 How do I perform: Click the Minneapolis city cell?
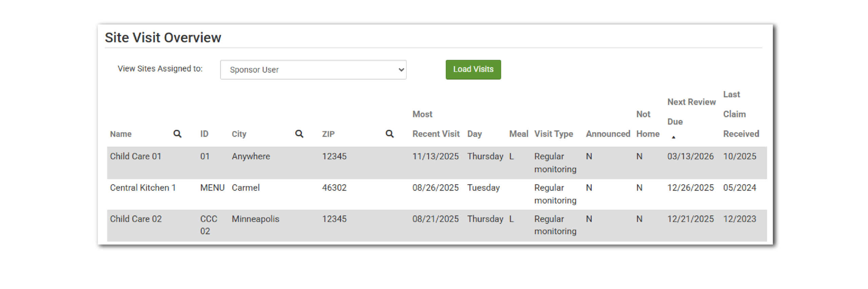click(255, 219)
